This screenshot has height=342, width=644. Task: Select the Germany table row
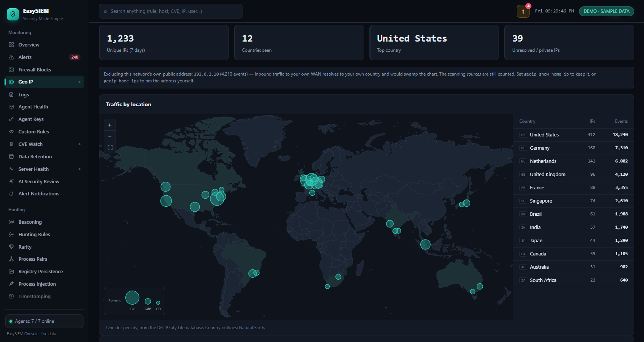tap(573, 148)
